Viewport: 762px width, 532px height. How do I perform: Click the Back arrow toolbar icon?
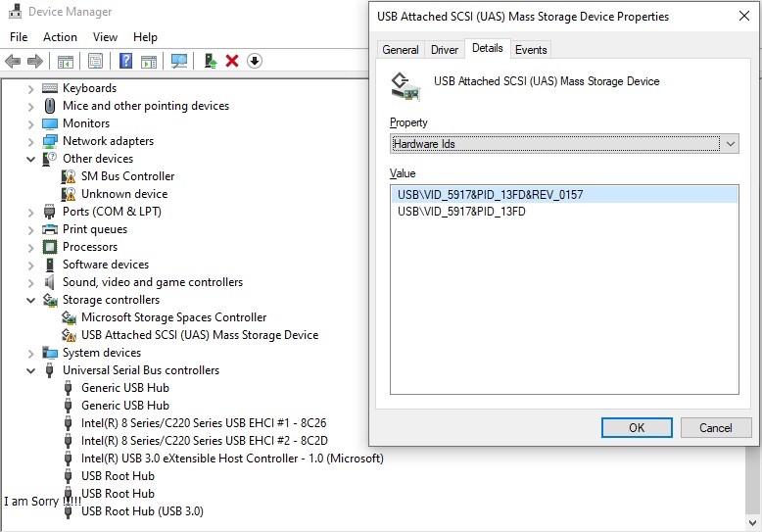pos(13,62)
